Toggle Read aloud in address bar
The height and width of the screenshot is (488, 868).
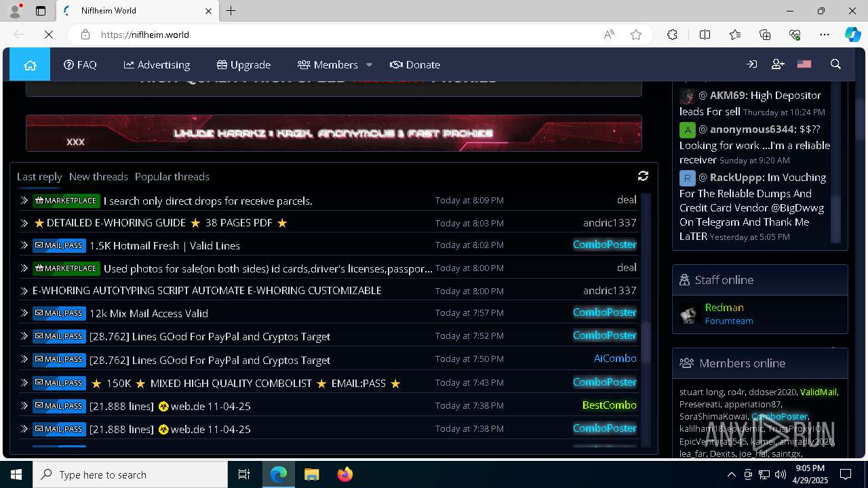[609, 35]
